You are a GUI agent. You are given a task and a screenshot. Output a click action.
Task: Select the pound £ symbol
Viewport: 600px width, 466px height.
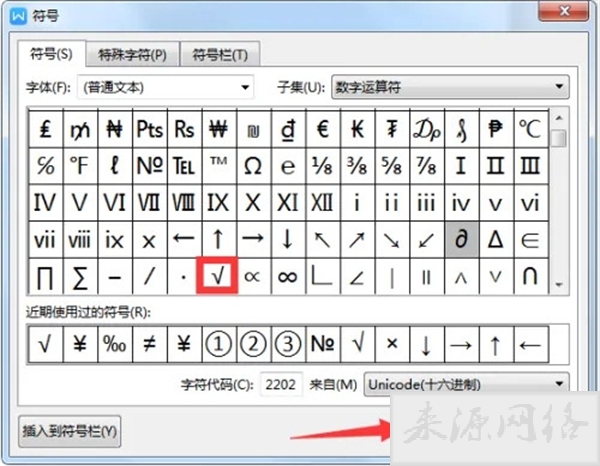(x=45, y=129)
